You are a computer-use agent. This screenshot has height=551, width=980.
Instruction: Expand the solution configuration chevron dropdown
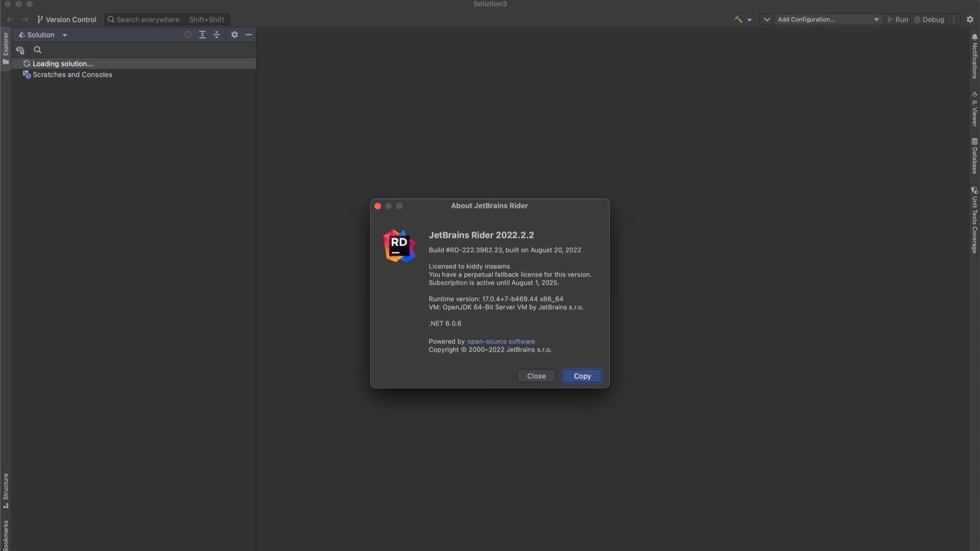coord(767,20)
